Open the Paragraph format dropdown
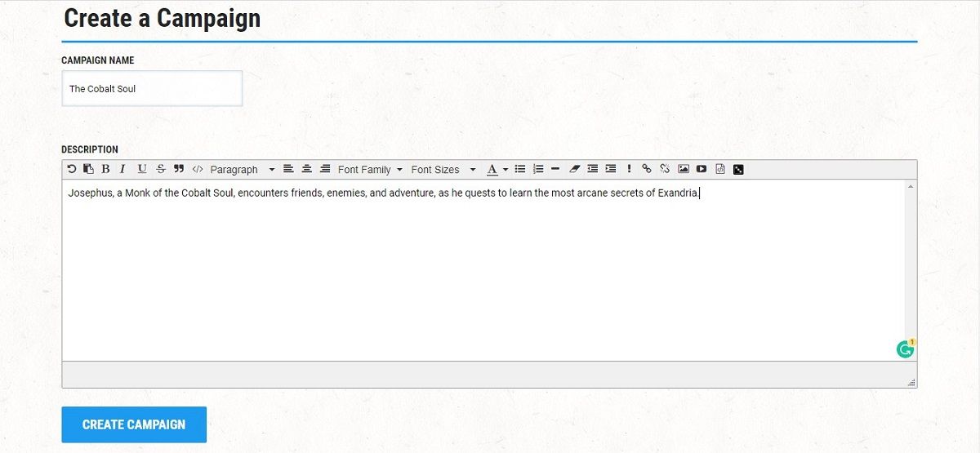Image resolution: width=980 pixels, height=453 pixels. point(243,169)
